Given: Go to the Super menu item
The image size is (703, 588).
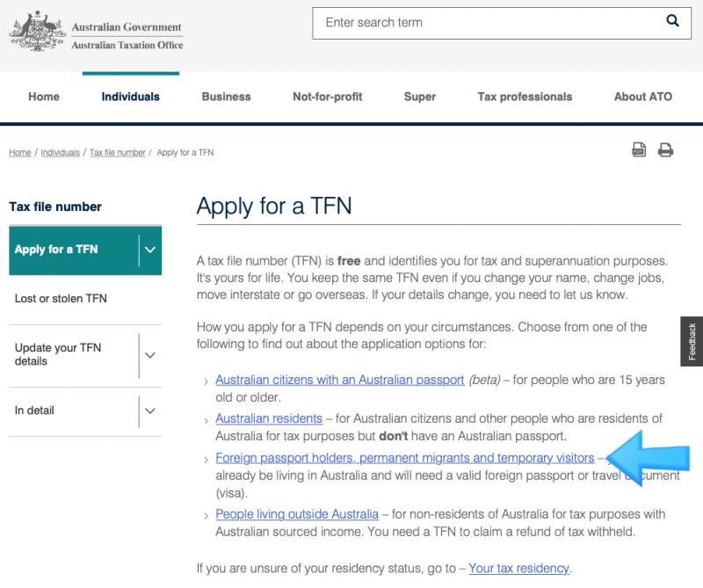Looking at the screenshot, I should coord(420,97).
